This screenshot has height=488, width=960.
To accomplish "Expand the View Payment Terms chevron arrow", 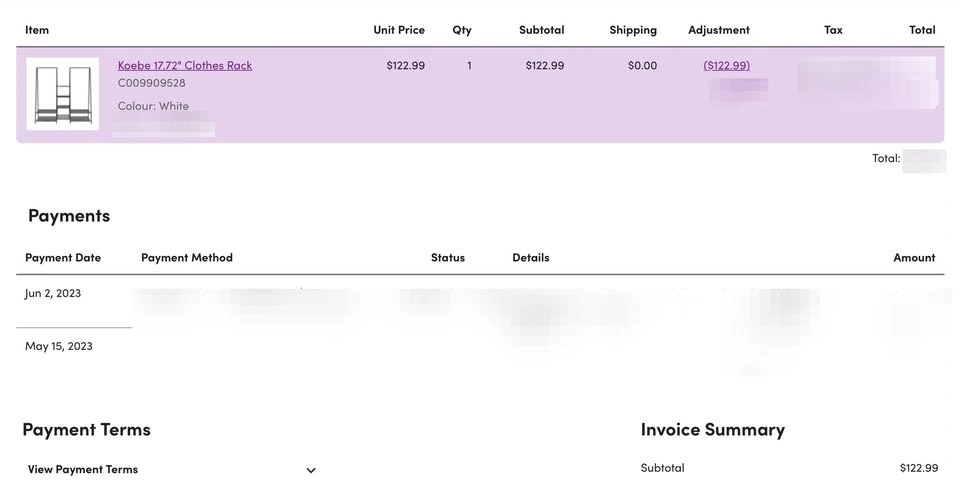I will click(x=311, y=470).
